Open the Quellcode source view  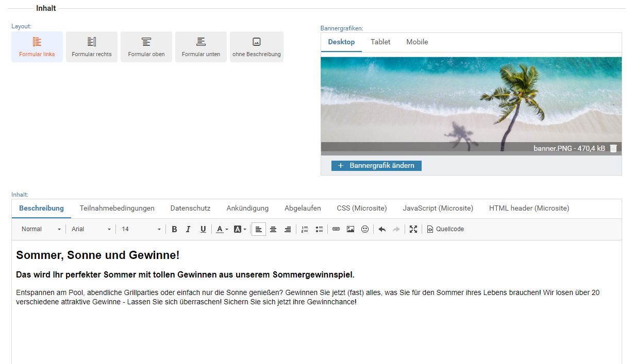tap(445, 229)
